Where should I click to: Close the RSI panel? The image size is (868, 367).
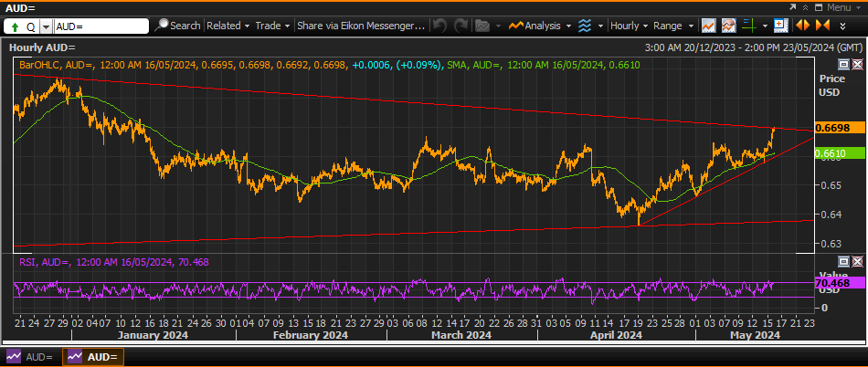click(x=857, y=261)
